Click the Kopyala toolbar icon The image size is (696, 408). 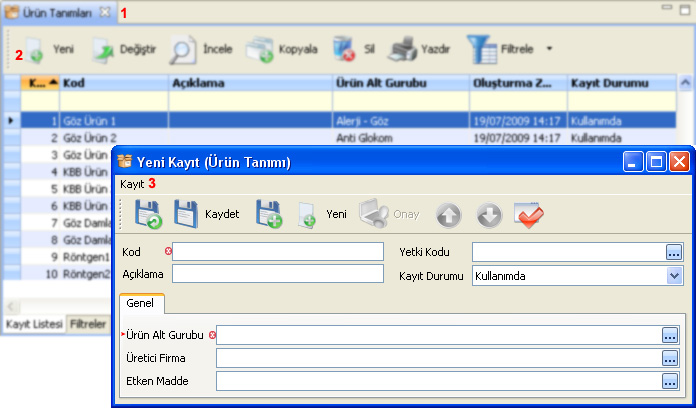tap(282, 48)
